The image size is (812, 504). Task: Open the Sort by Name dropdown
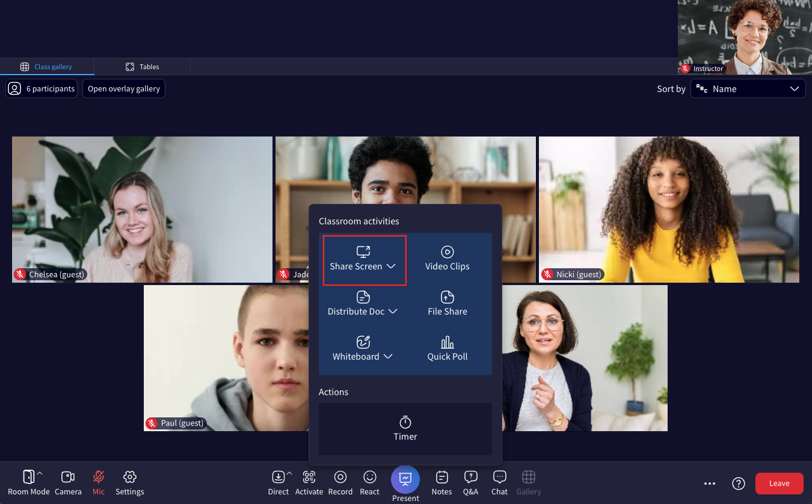tap(748, 88)
